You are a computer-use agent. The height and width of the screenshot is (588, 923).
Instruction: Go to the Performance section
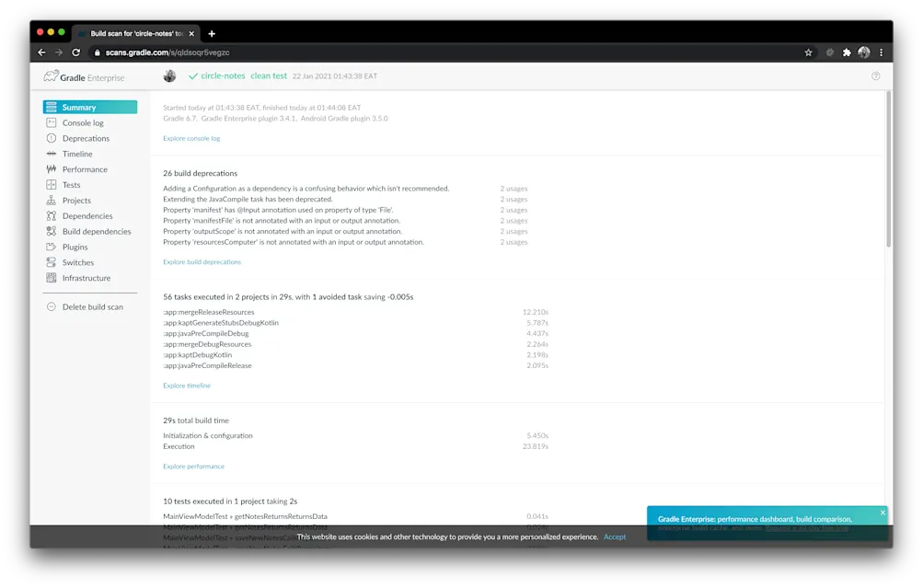85,169
